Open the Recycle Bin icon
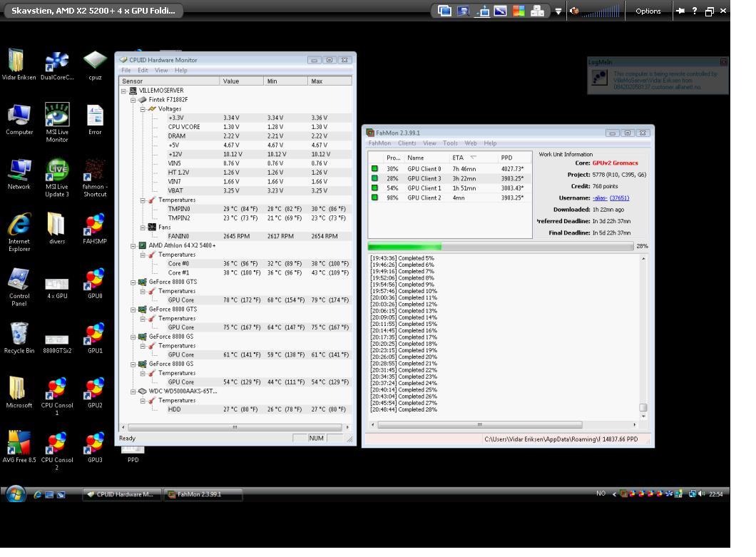 pyautogui.click(x=19, y=338)
